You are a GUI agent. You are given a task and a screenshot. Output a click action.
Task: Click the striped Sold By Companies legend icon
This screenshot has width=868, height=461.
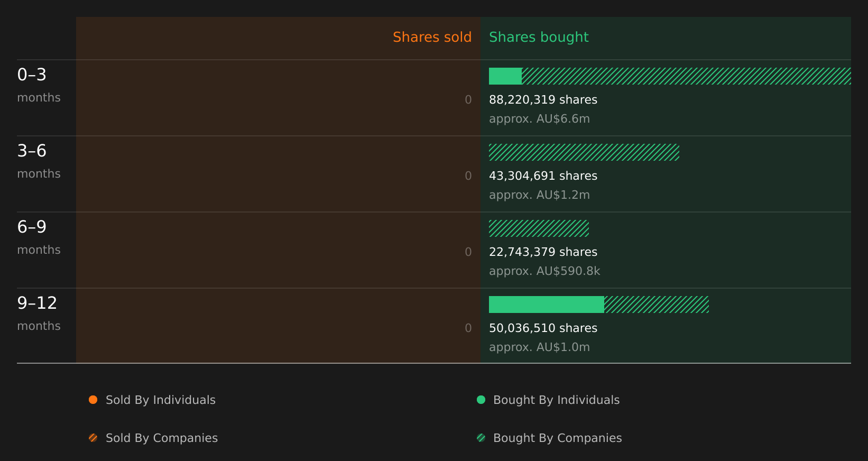point(93,438)
